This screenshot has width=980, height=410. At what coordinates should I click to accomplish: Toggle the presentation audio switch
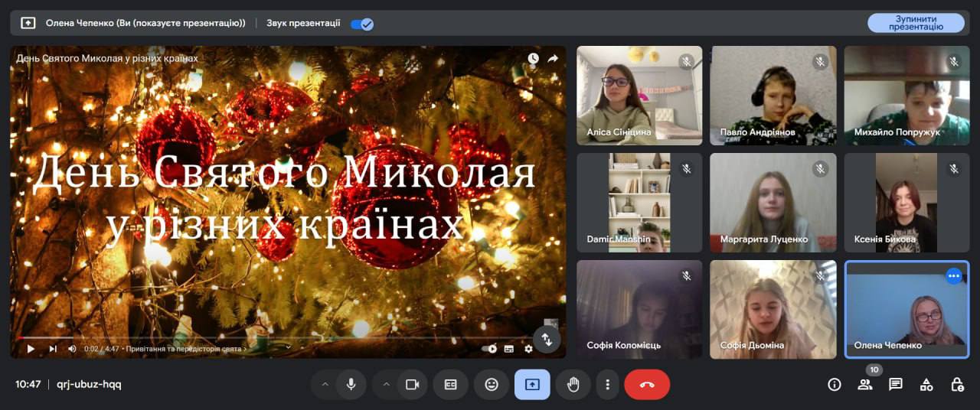361,24
